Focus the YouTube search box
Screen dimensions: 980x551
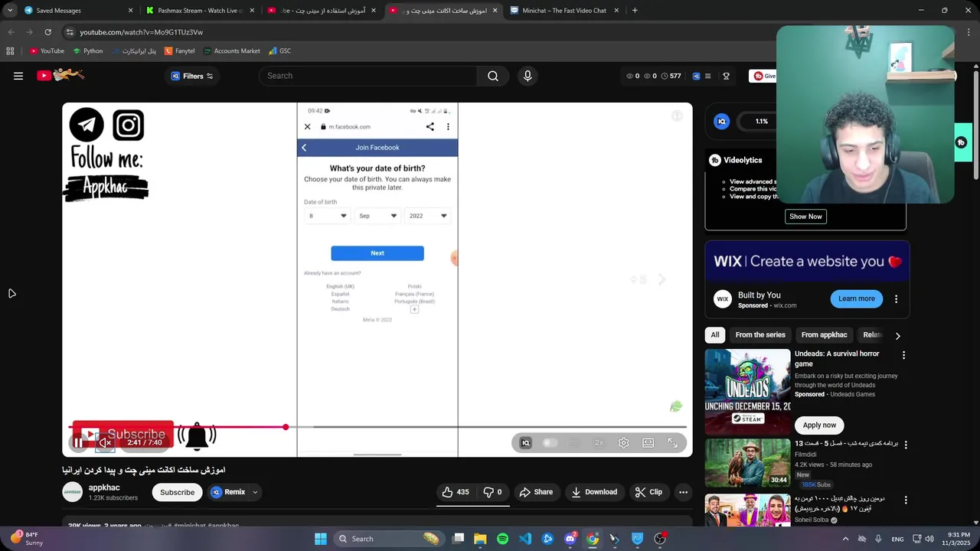coord(367,76)
